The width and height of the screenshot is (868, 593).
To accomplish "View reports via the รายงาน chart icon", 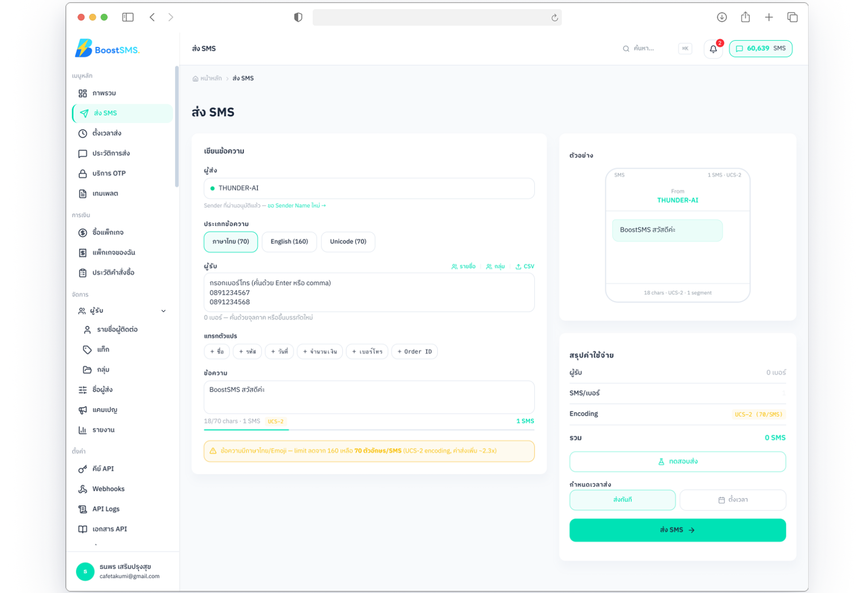I will click(83, 430).
